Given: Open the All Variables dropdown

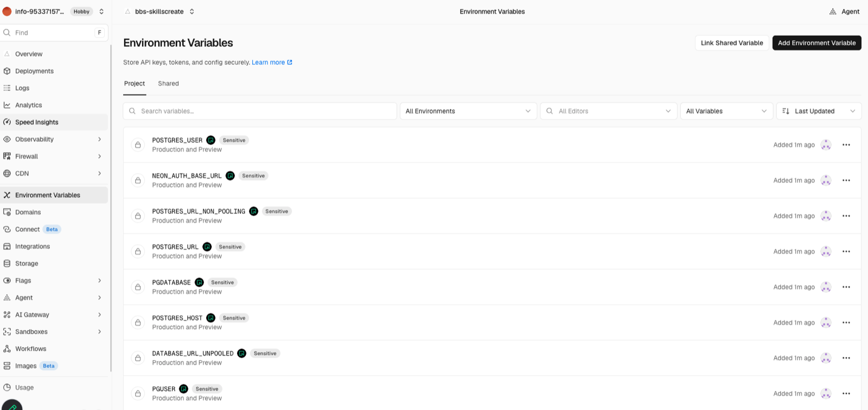Looking at the screenshot, I should pos(726,111).
